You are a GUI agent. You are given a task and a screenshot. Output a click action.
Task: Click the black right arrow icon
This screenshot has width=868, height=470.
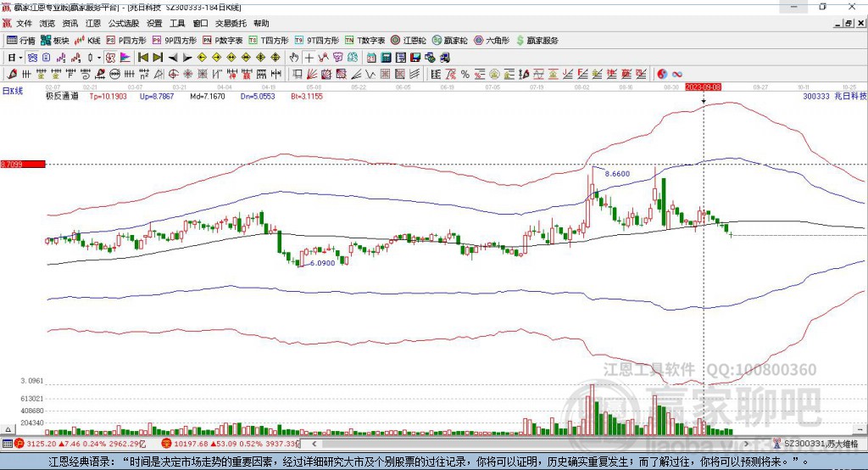point(187,58)
